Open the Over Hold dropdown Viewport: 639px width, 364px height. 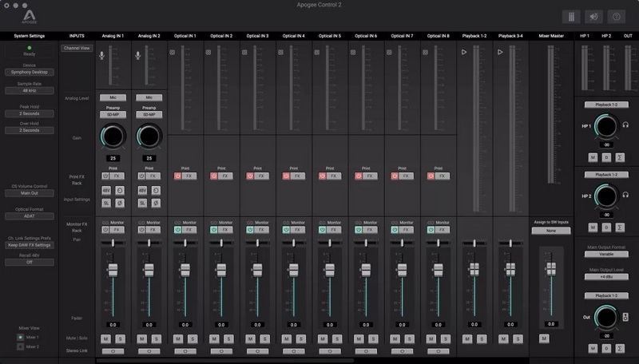(30, 130)
